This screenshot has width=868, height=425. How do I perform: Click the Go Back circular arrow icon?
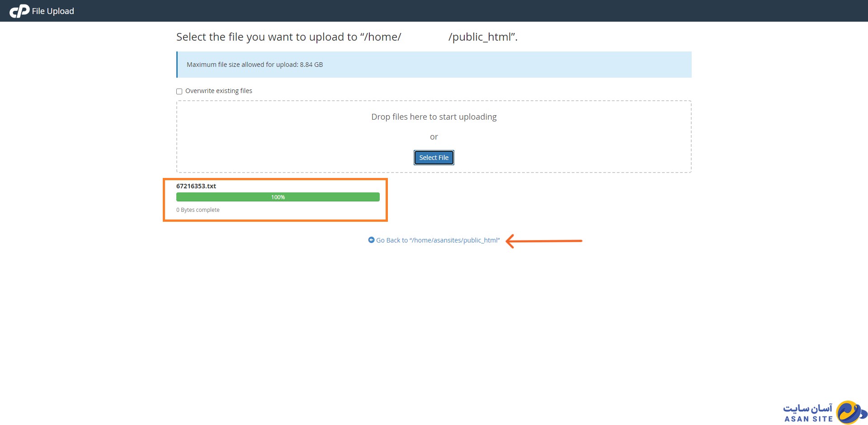pos(371,240)
